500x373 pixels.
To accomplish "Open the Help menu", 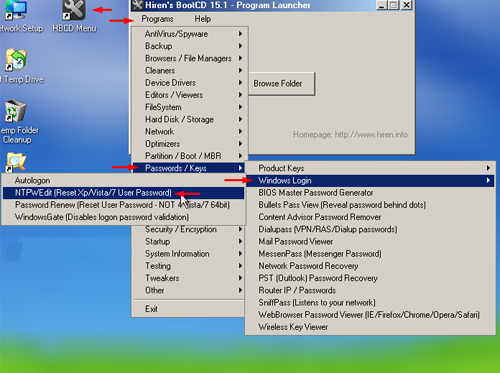I will 203,19.
